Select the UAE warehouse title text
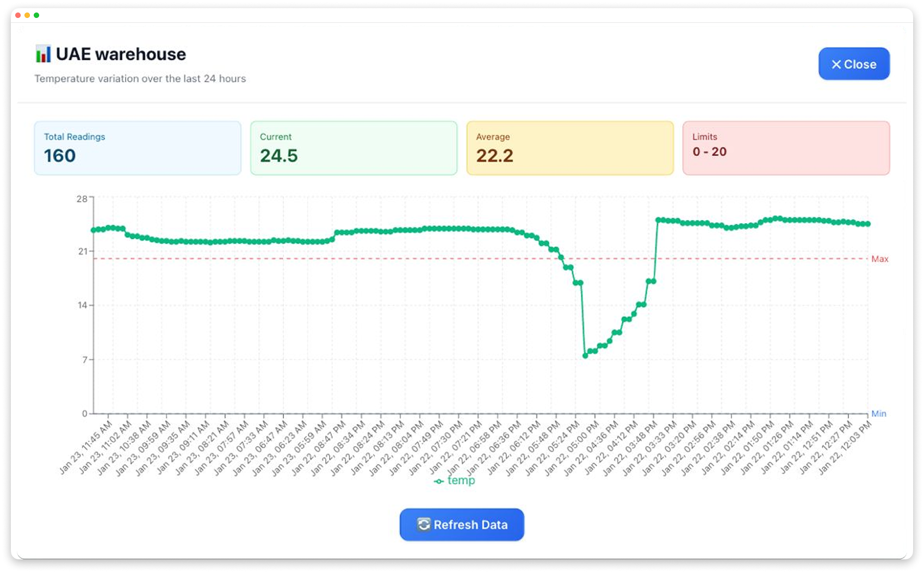This screenshot has width=924, height=573. pyautogui.click(x=121, y=54)
